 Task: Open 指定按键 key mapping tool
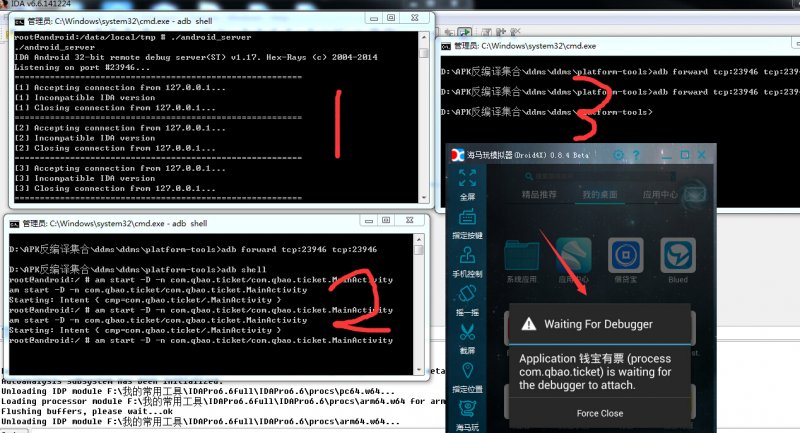[467, 217]
